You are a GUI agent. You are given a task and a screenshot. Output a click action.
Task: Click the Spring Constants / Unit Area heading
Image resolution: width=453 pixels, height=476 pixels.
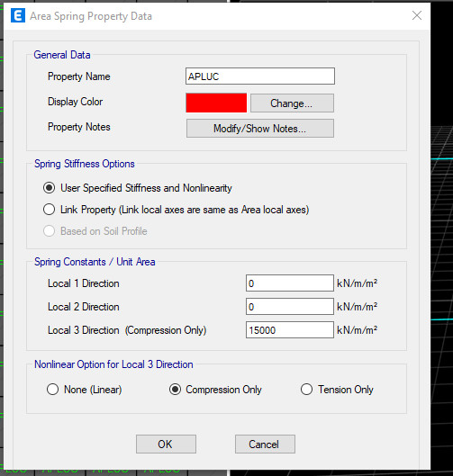point(95,262)
